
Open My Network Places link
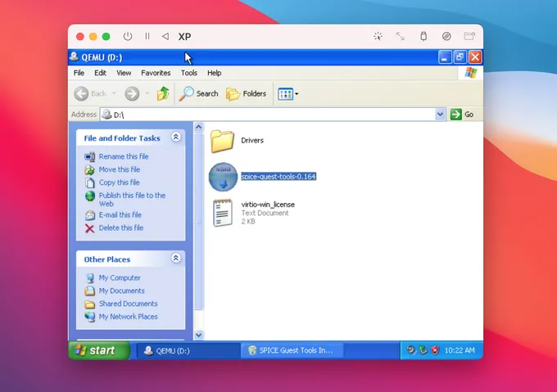pos(128,317)
